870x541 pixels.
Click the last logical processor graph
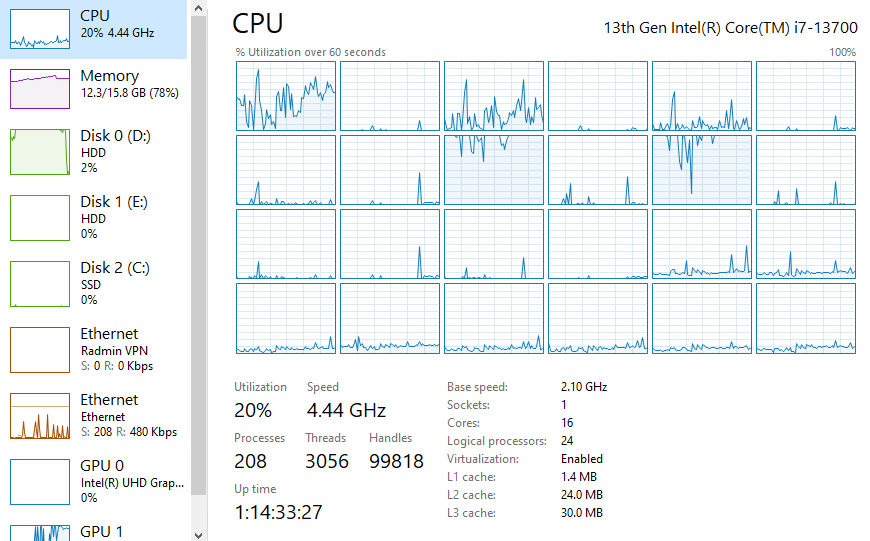point(806,318)
